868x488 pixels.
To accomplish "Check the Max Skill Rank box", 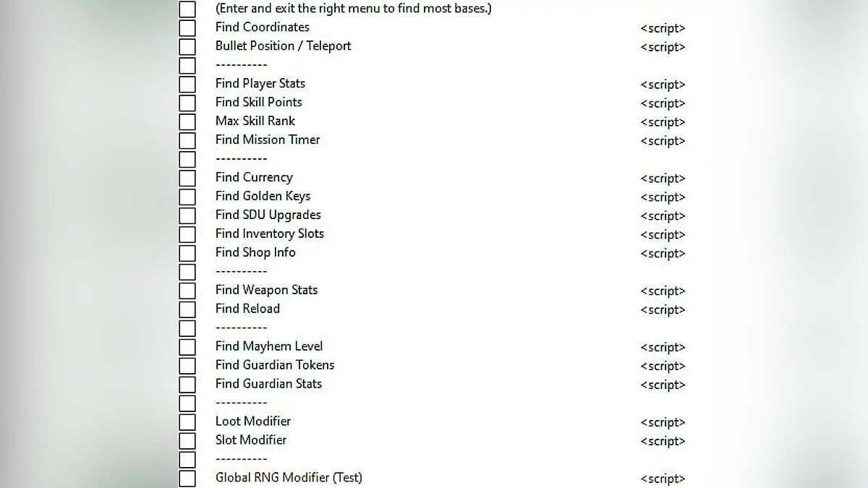I will pyautogui.click(x=187, y=122).
